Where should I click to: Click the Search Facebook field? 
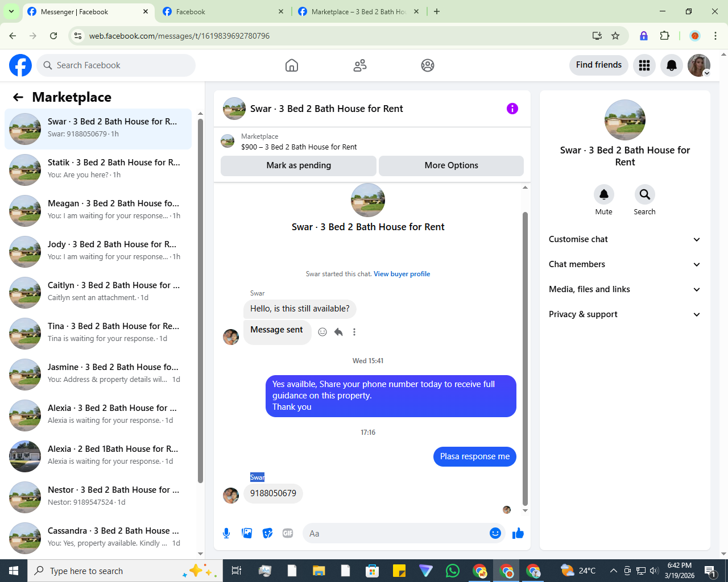point(116,65)
